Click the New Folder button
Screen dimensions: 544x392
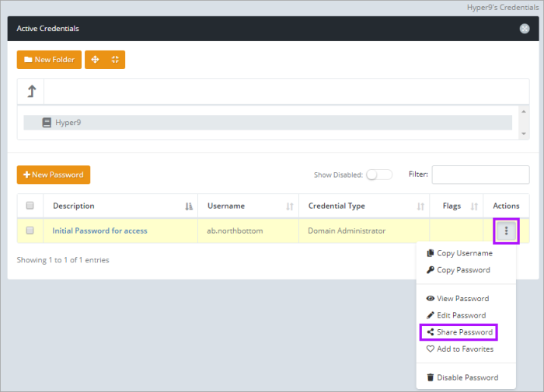point(49,60)
